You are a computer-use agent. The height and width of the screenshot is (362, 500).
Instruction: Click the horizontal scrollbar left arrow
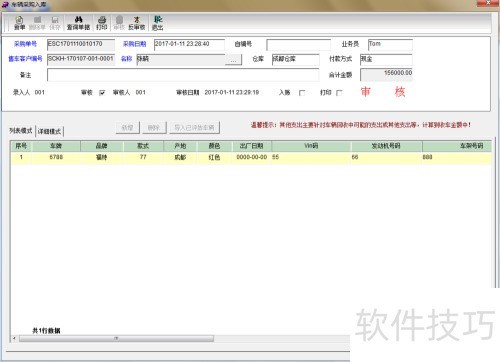pos(14,339)
